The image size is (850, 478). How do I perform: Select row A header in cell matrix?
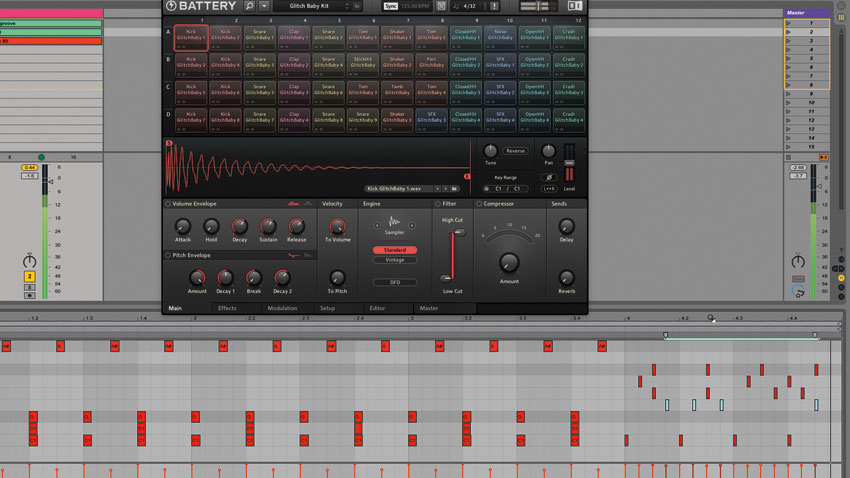tap(168, 32)
